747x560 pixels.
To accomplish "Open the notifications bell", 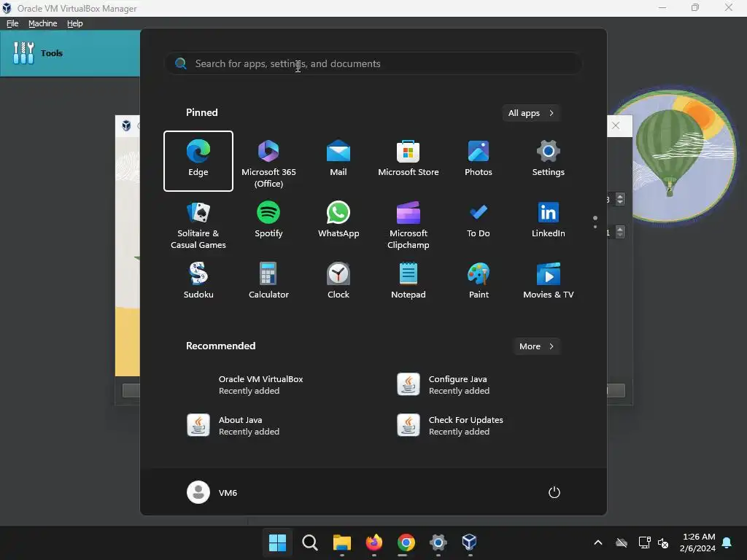I will click(x=727, y=542).
